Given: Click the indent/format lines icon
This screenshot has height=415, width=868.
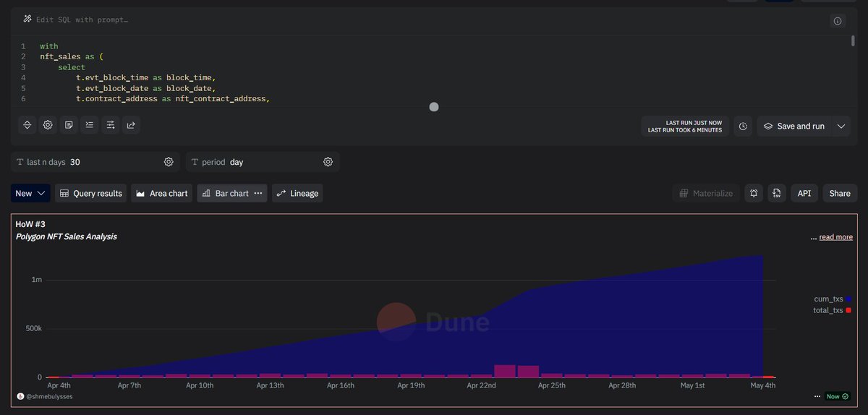Looking at the screenshot, I should (x=90, y=125).
